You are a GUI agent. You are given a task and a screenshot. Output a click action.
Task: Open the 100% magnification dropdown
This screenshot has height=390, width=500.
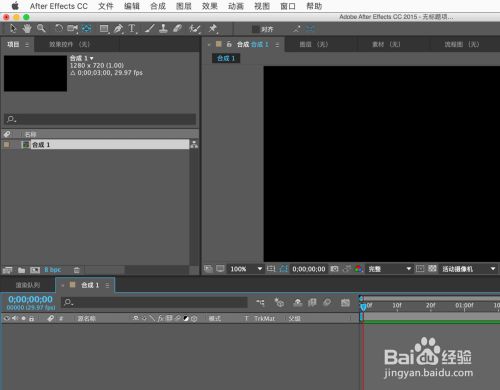pyautogui.click(x=246, y=269)
